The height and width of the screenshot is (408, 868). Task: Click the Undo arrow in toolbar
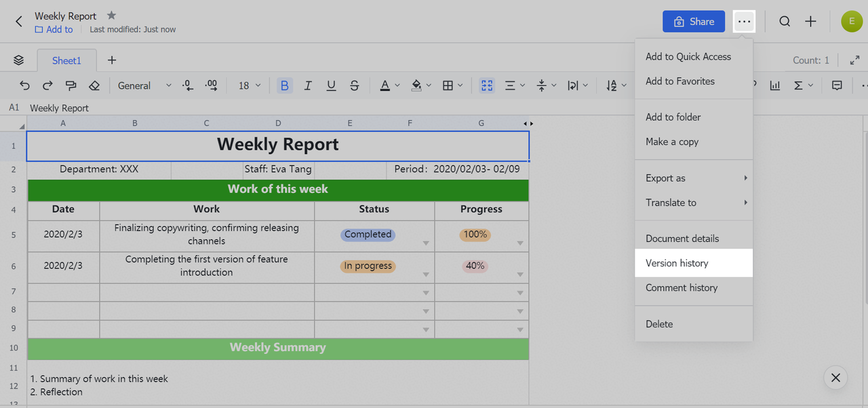[x=25, y=85]
